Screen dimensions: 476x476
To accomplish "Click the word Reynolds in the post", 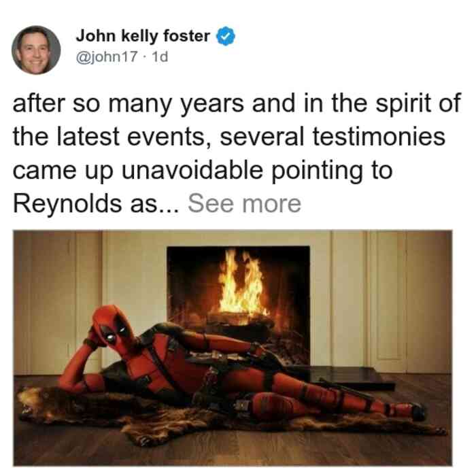I will [67, 204].
